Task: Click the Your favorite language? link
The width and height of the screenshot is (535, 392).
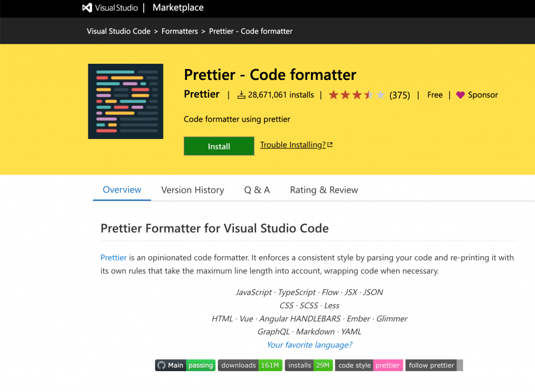Action: tap(309, 345)
